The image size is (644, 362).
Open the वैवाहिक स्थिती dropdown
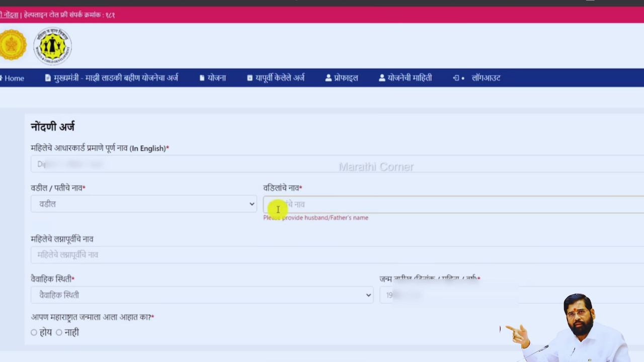[x=202, y=295]
